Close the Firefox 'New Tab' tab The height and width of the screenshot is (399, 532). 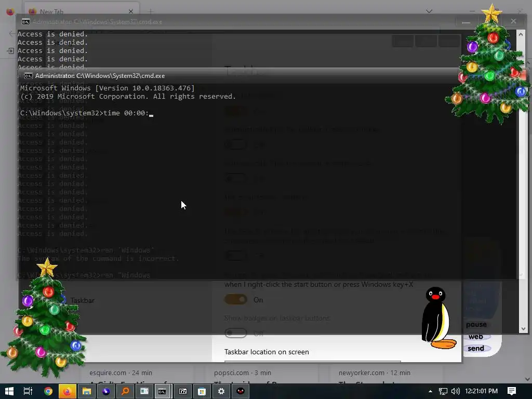click(130, 11)
